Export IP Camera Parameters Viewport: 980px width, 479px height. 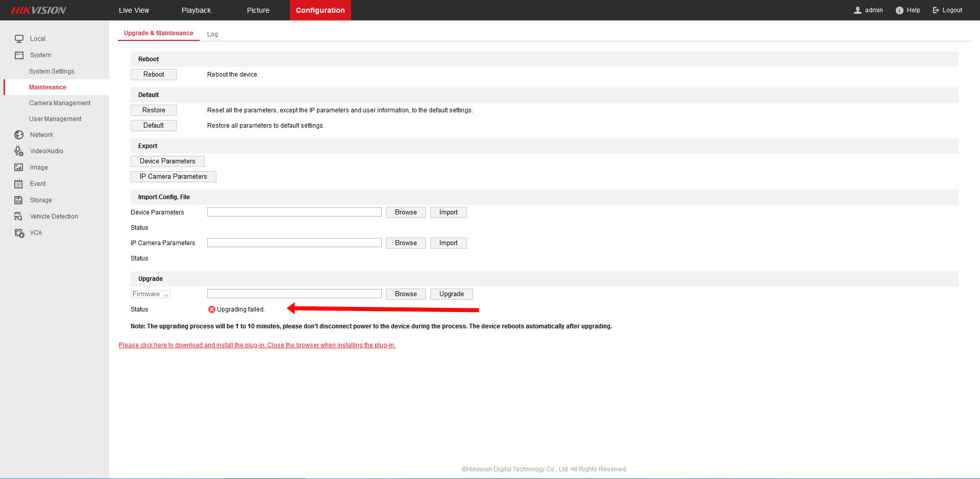173,177
